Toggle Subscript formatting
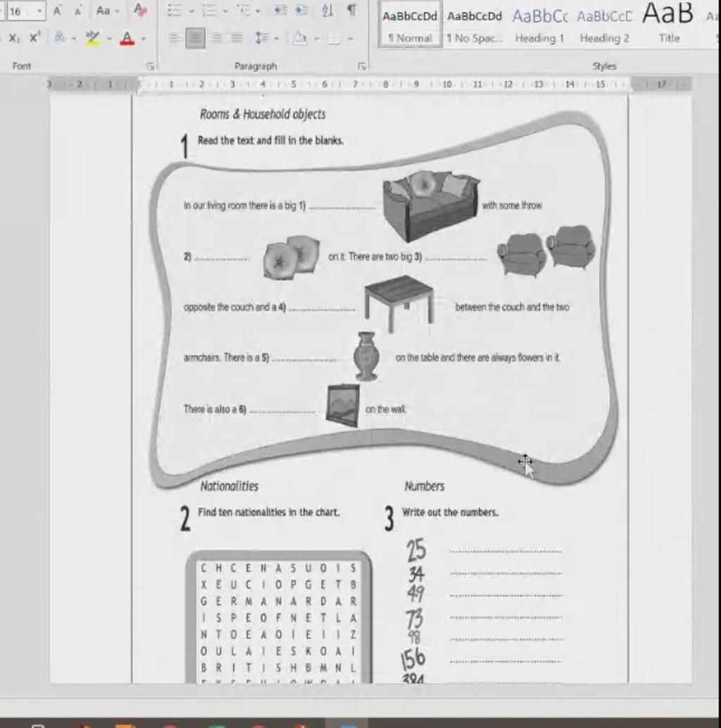721x728 pixels. tap(14, 39)
